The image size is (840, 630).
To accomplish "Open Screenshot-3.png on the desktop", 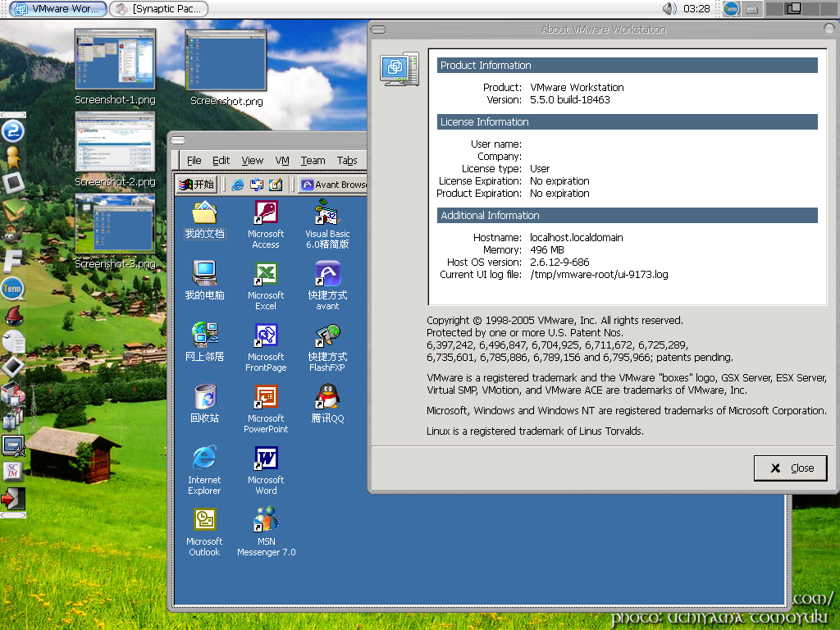I will (115, 231).
